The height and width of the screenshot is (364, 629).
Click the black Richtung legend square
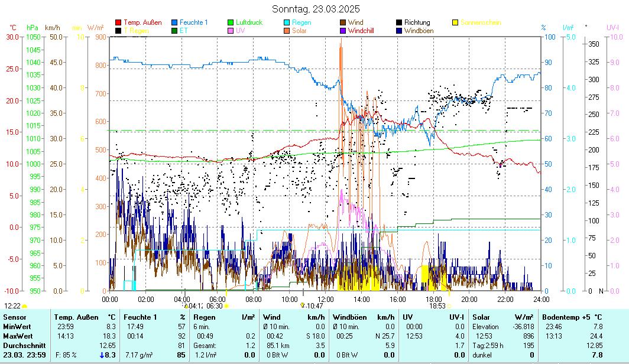[x=400, y=22]
